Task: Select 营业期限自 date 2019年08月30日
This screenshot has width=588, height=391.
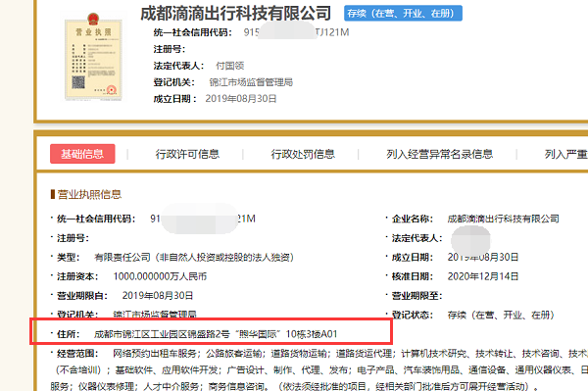Action: (158, 295)
